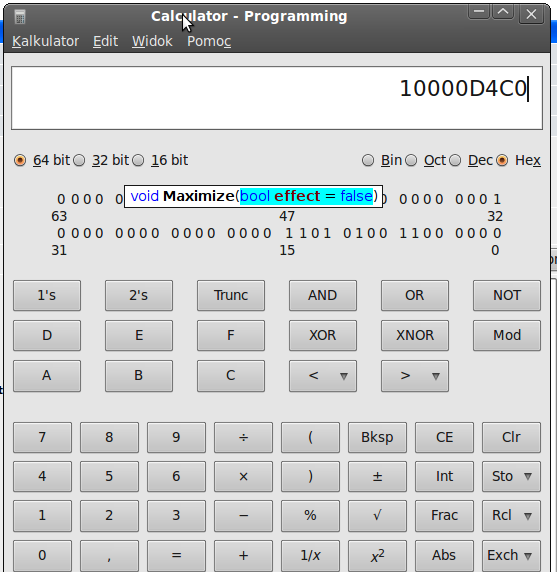The height and width of the screenshot is (572, 557).
Task: Click the Trunc button
Action: 231,295
